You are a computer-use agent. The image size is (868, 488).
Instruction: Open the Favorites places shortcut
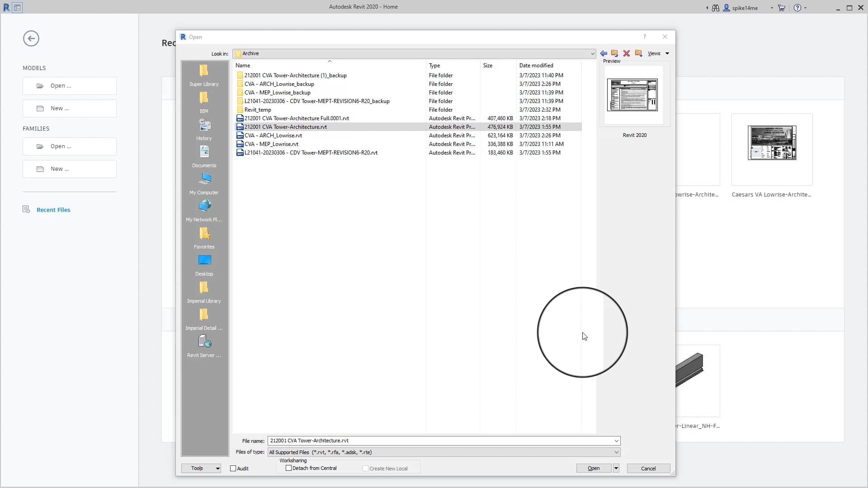pyautogui.click(x=204, y=238)
